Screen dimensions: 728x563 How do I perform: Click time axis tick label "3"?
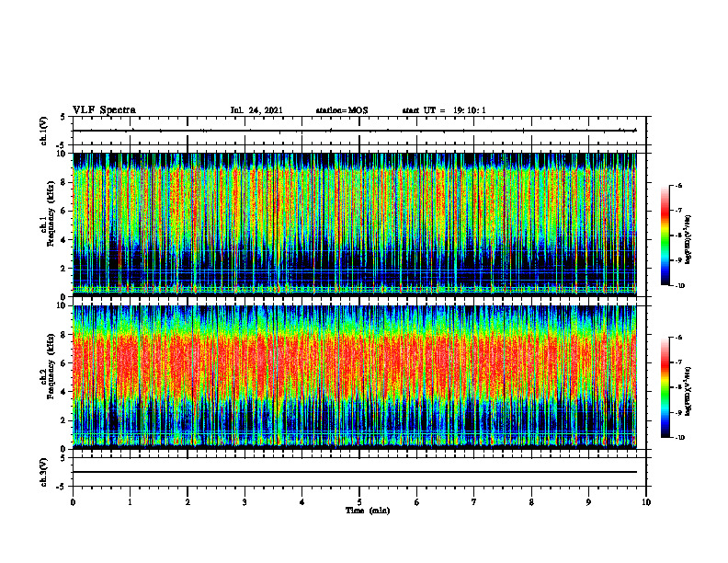[x=245, y=502]
